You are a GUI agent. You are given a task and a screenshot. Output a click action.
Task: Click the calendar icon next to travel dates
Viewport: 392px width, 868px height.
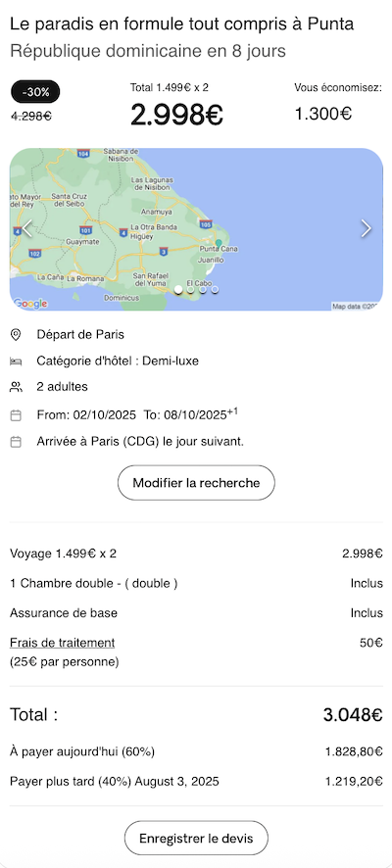(x=16, y=414)
